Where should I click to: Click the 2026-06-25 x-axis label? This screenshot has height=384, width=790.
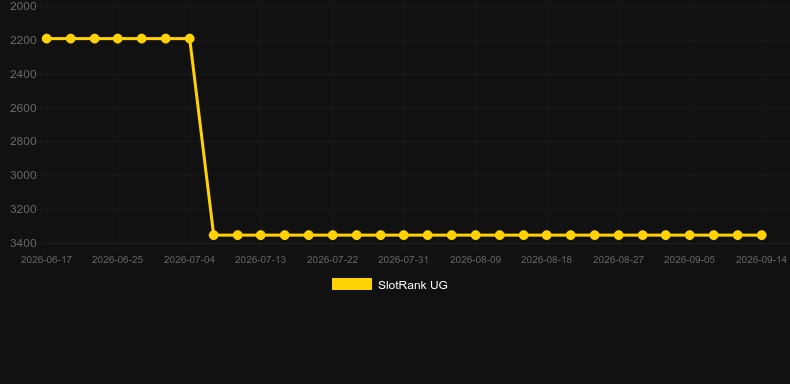117,260
